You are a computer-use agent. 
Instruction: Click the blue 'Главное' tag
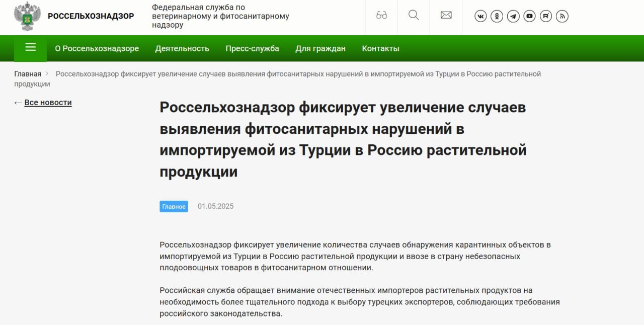click(x=174, y=206)
